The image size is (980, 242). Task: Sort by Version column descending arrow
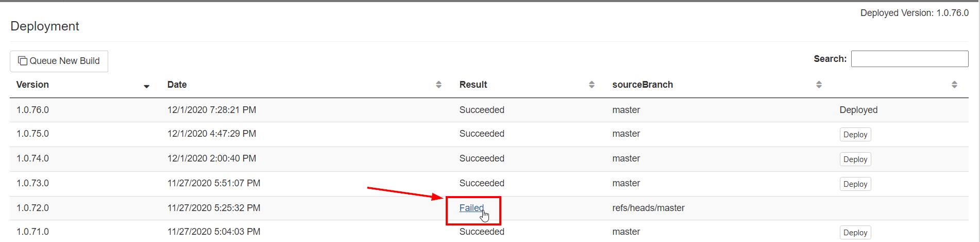(146, 86)
